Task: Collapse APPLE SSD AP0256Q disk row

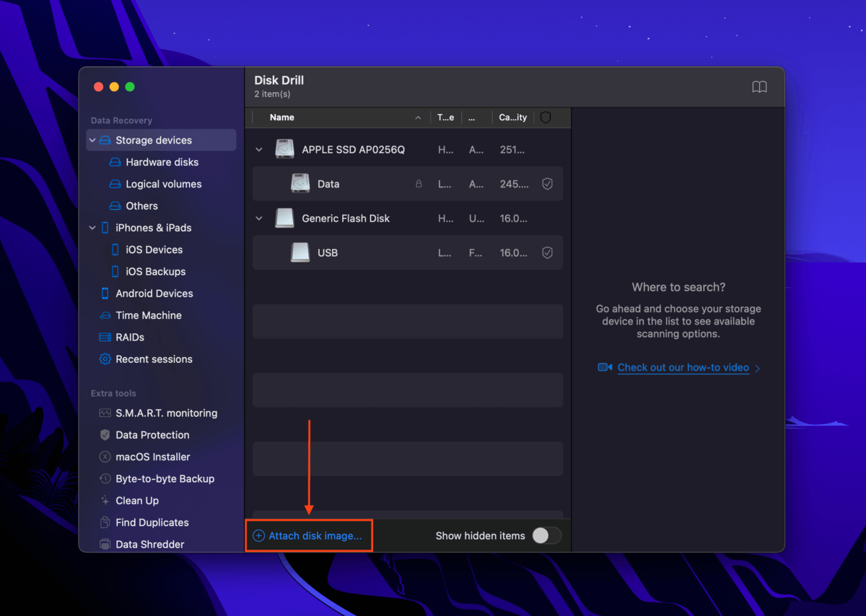Action: point(259,150)
